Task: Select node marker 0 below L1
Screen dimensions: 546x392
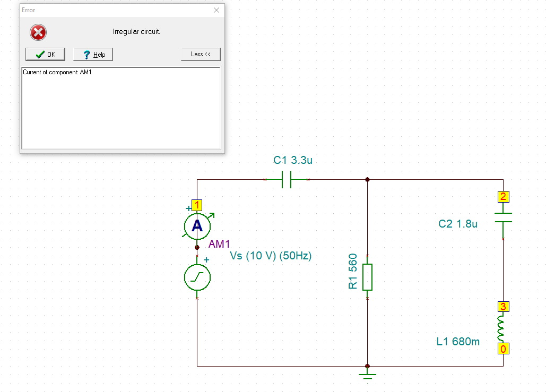Action: [502, 349]
